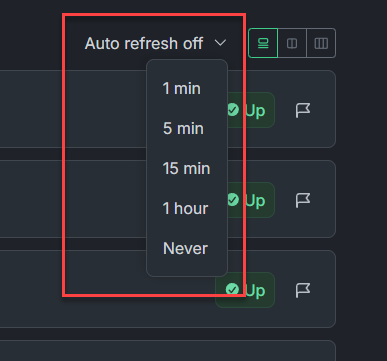Open the first monitor card
The height and width of the screenshot is (361, 387).
click(x=168, y=109)
